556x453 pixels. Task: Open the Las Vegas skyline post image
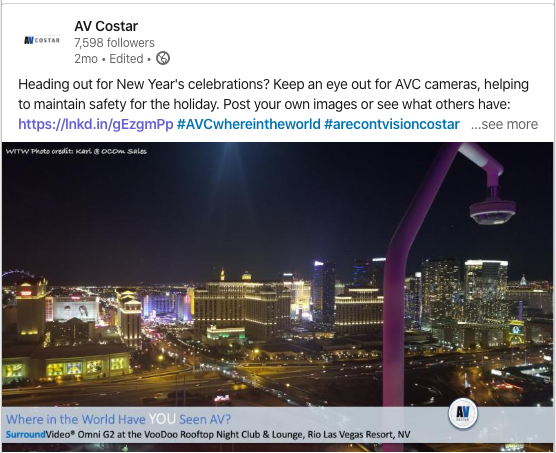coord(277,296)
